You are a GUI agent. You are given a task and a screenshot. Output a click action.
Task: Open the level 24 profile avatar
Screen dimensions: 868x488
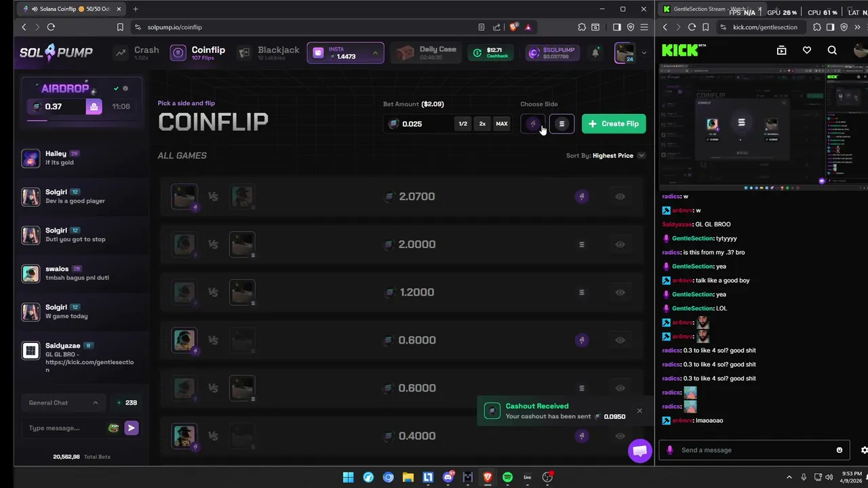click(625, 53)
